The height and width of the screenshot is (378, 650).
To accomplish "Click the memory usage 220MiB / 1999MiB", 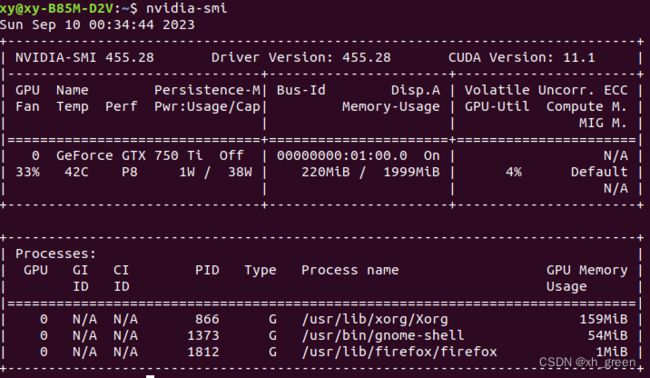I will pos(371,172).
